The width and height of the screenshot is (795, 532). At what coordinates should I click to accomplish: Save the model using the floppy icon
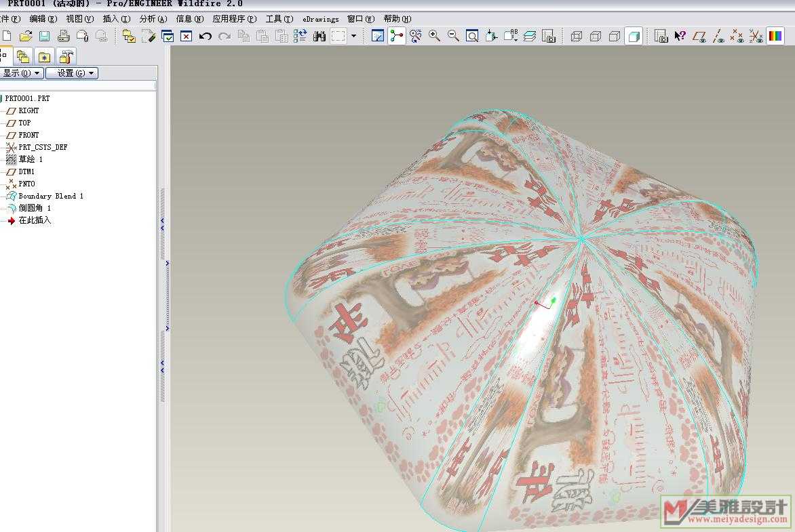tap(45, 36)
